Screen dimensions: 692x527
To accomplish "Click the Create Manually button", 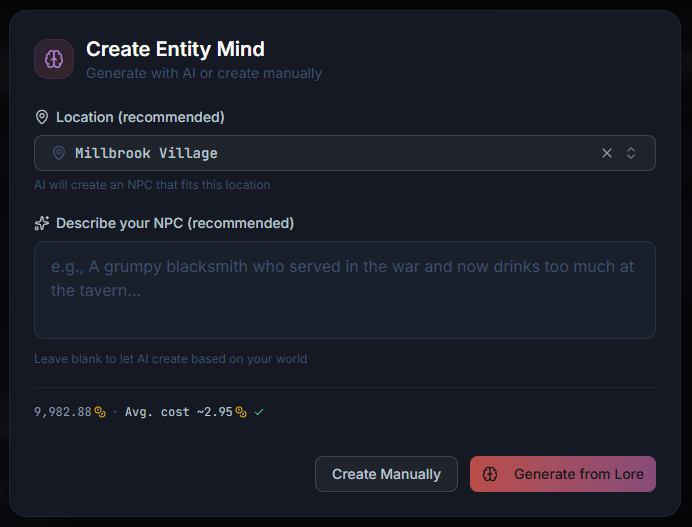I will 386,474.
